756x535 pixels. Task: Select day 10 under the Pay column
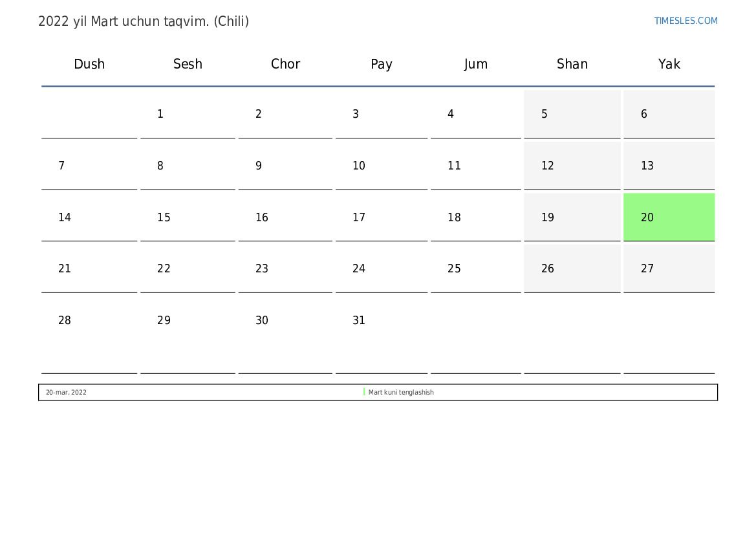click(359, 166)
